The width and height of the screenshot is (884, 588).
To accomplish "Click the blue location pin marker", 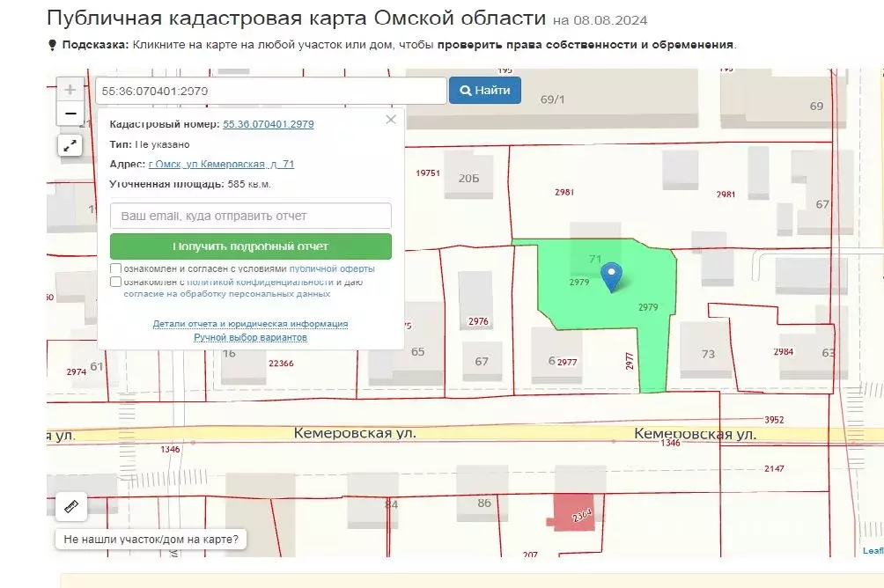I will click(x=612, y=276).
